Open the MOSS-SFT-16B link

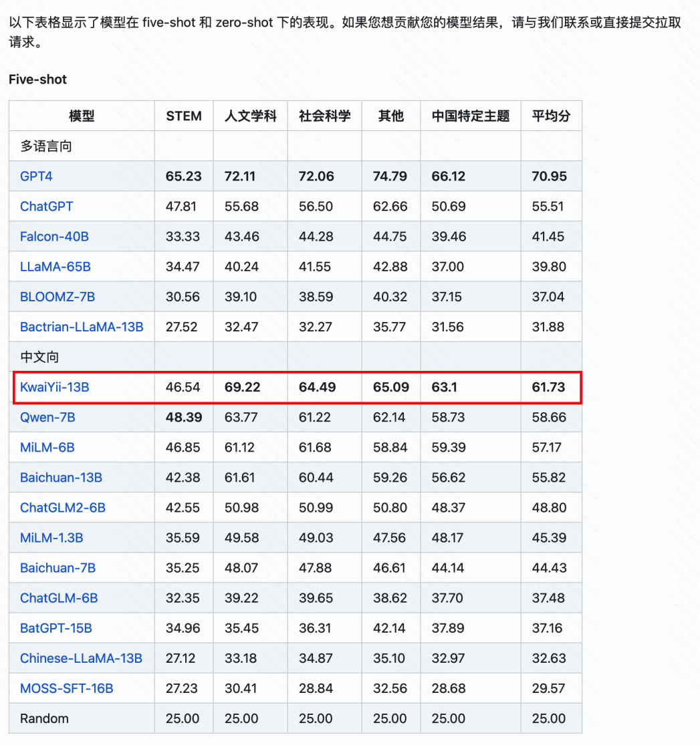67,688
